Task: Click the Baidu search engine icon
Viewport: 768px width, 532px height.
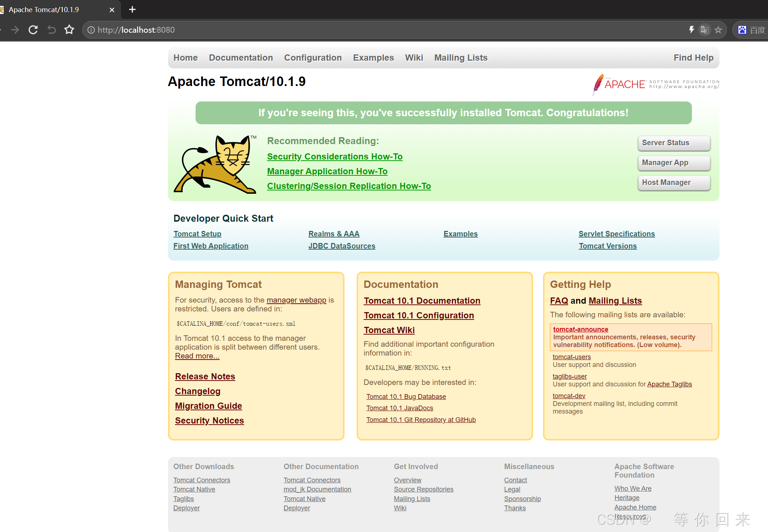Action: tap(742, 30)
